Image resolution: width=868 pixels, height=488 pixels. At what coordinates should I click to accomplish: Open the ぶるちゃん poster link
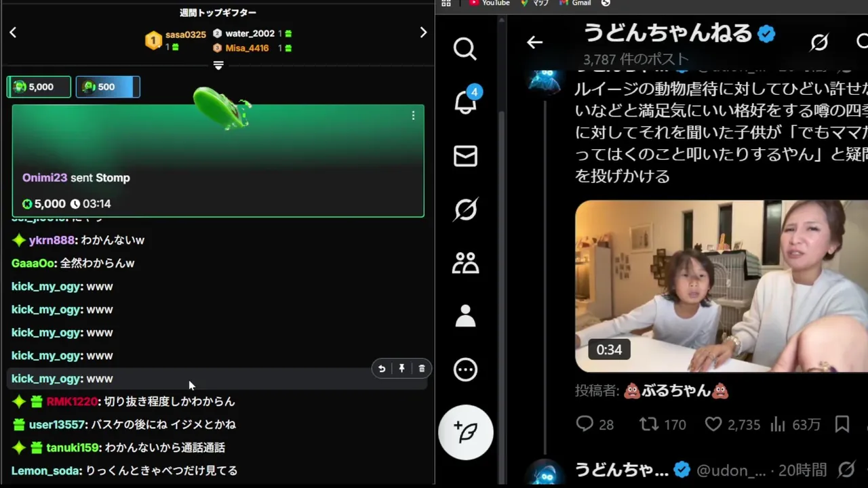675,390
